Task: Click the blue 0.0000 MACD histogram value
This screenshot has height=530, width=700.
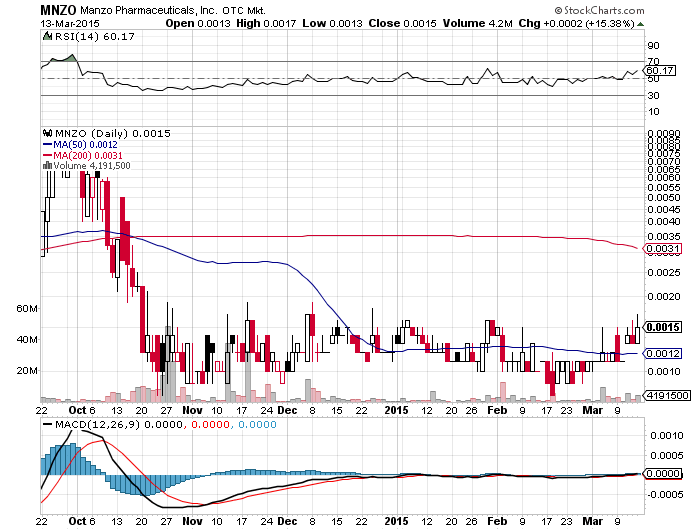Action: point(257,424)
